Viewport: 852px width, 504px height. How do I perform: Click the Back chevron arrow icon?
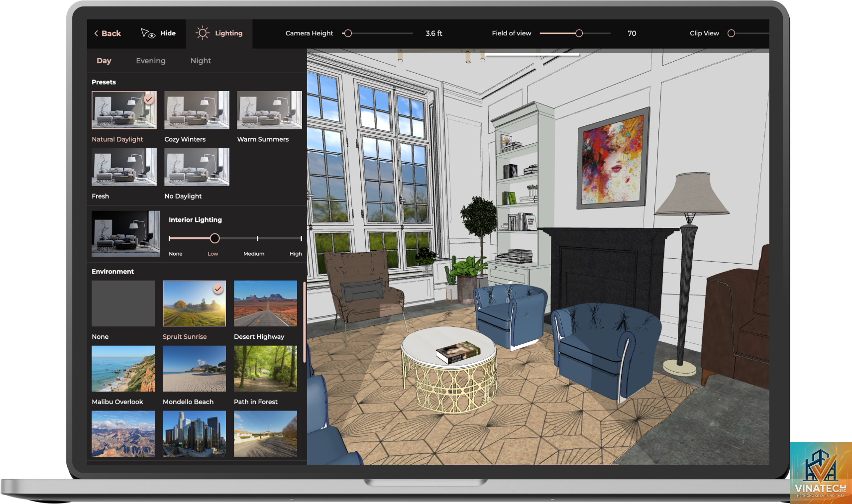point(96,33)
